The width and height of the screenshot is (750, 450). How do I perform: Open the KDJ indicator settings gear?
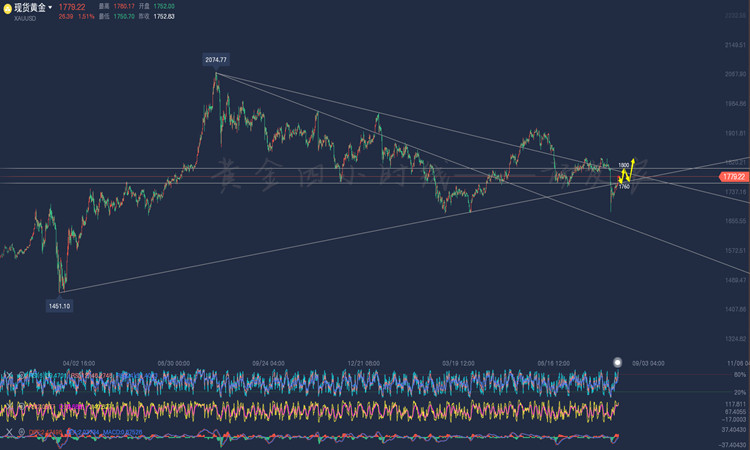22,406
